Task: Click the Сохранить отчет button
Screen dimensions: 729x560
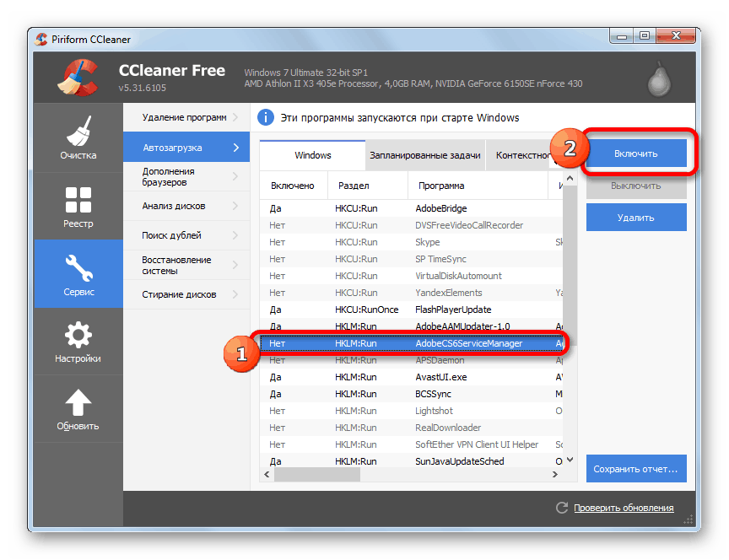Action: coord(636,468)
